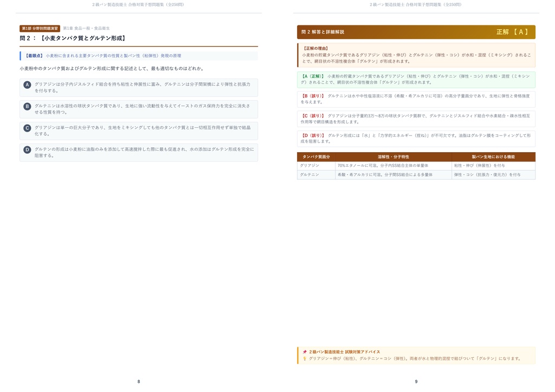The height and width of the screenshot is (392, 555).
Task: Click the cell 粘性・伸び（伸展性）を付与
Action: [493, 166]
